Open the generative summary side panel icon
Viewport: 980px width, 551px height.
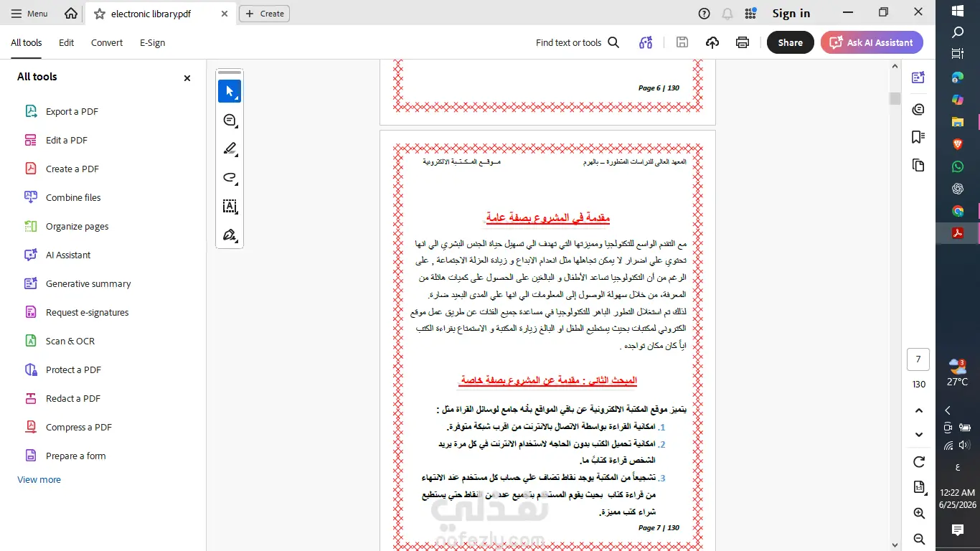click(x=918, y=77)
